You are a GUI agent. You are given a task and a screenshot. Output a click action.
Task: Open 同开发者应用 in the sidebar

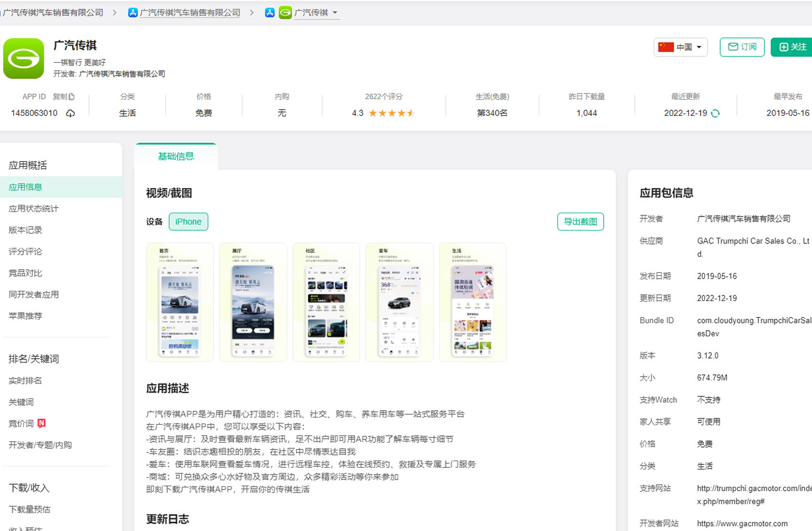34,294
